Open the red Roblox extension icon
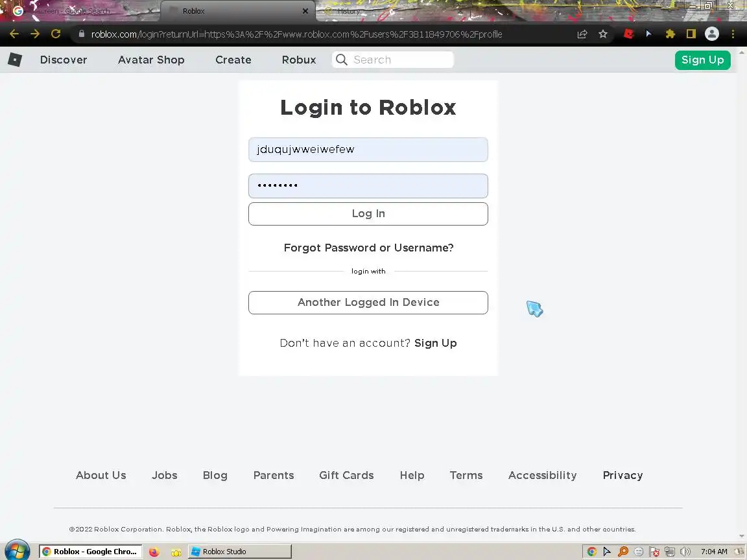Viewport: 747px width, 560px height. [628, 34]
